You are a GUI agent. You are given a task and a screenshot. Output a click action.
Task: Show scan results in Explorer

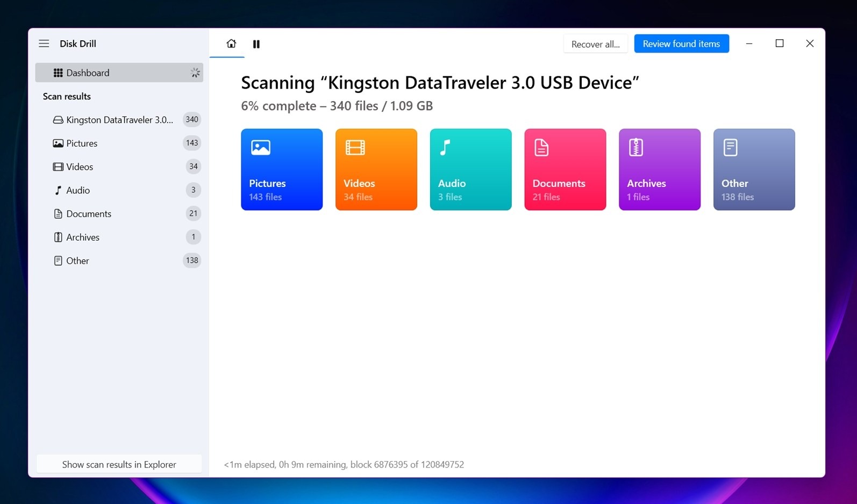coord(119,464)
